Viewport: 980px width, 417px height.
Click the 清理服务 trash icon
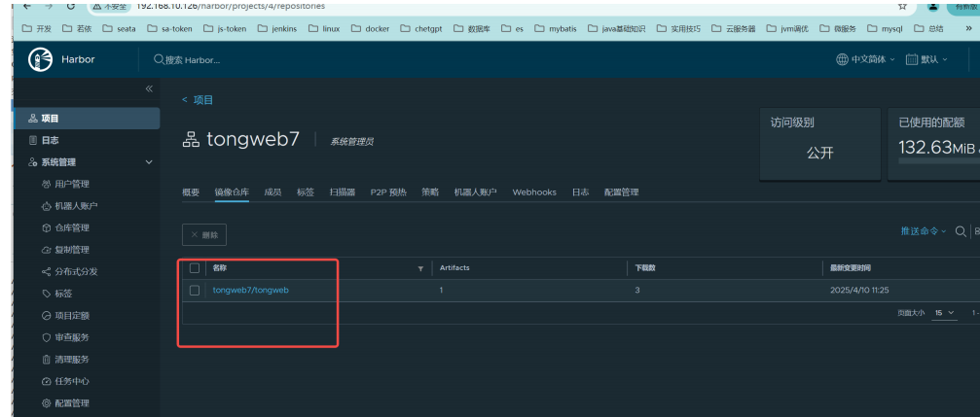point(46,360)
